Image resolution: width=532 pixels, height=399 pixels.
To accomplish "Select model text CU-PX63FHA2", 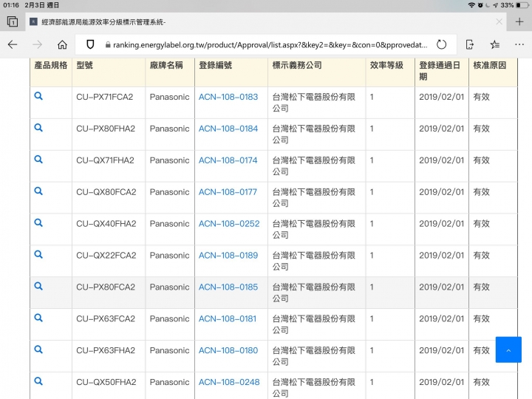I will pos(106,350).
